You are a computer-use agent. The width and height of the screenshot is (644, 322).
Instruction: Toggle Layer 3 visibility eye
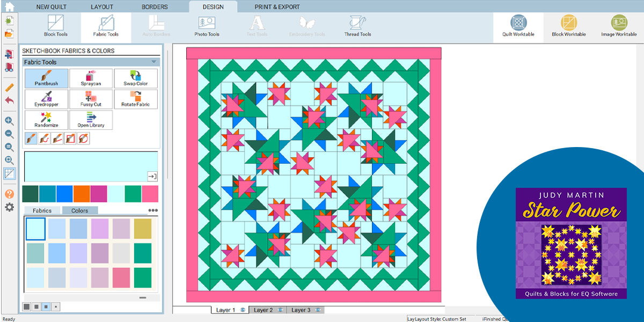(x=318, y=310)
